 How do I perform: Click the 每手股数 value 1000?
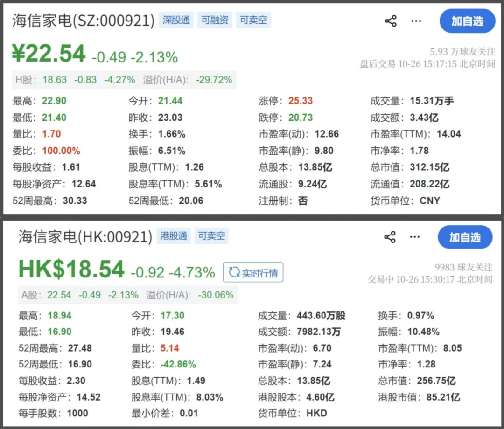pos(77,413)
